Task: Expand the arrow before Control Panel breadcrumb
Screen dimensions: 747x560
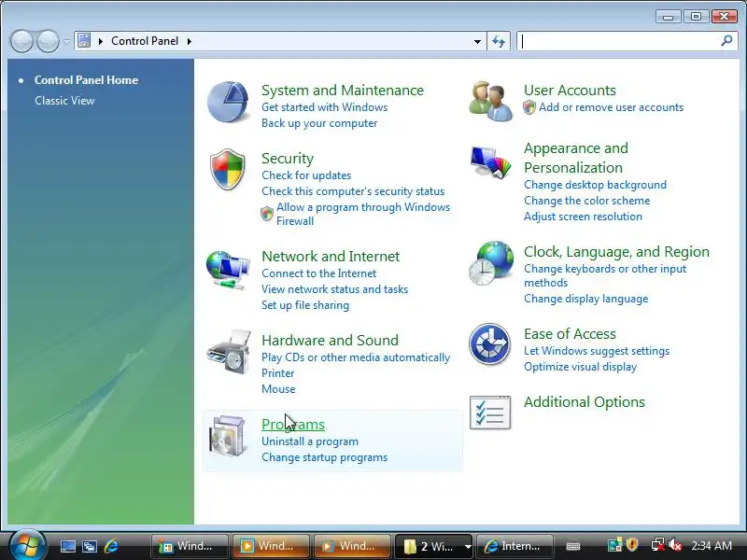Action: (101, 41)
